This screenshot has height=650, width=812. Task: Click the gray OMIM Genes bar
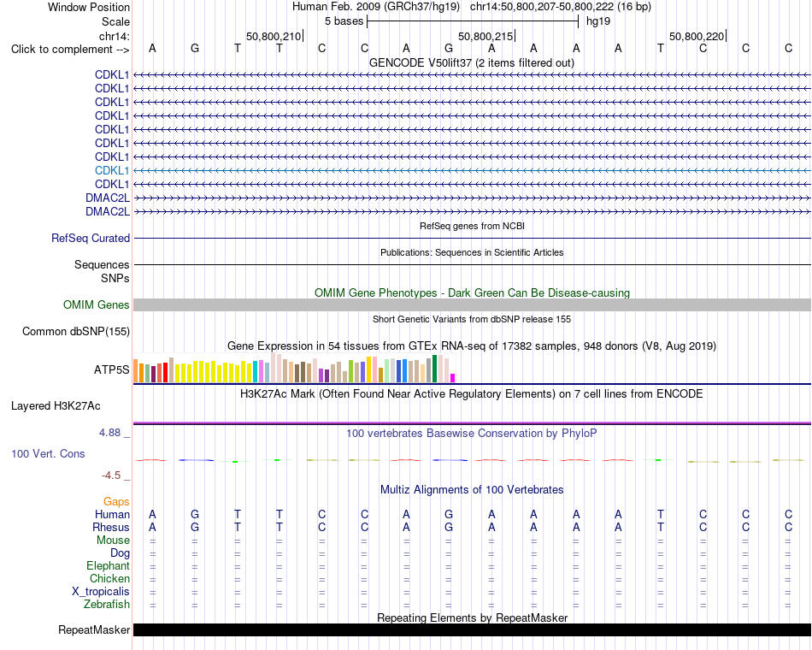(x=472, y=304)
